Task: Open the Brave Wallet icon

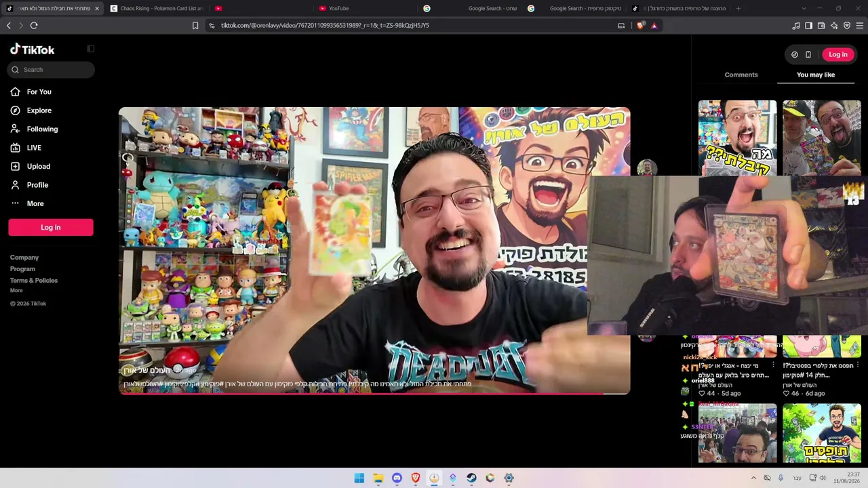Action: point(821,25)
